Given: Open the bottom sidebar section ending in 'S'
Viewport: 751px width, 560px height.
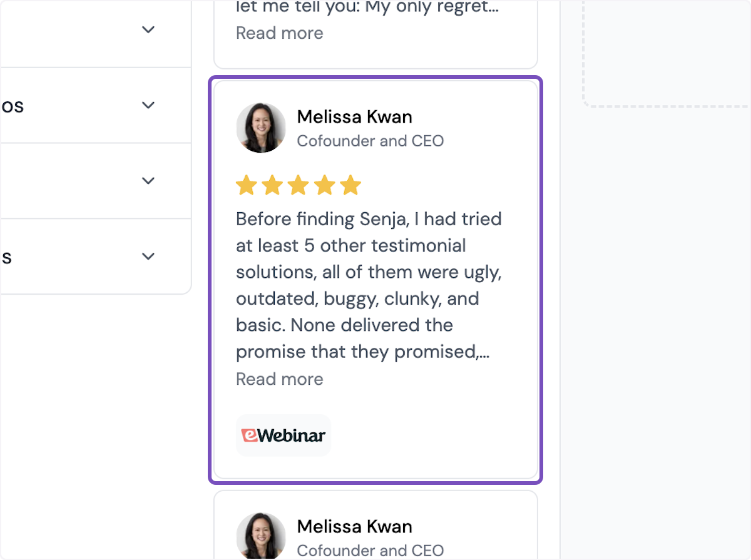Looking at the screenshot, I should pos(148,257).
